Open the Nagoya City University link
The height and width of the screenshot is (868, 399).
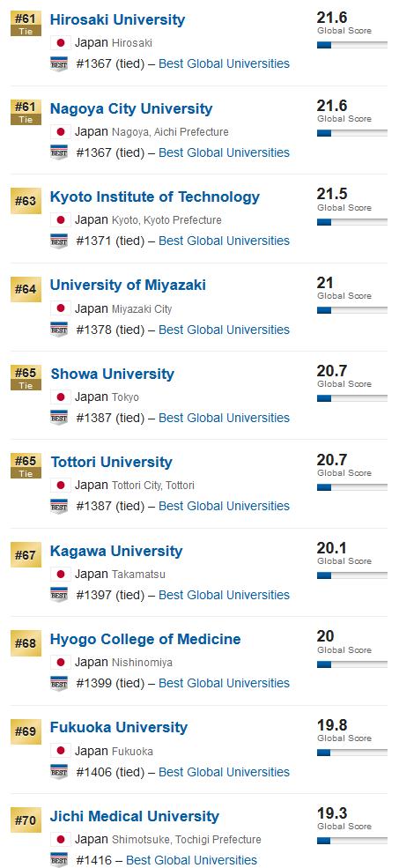(x=131, y=108)
